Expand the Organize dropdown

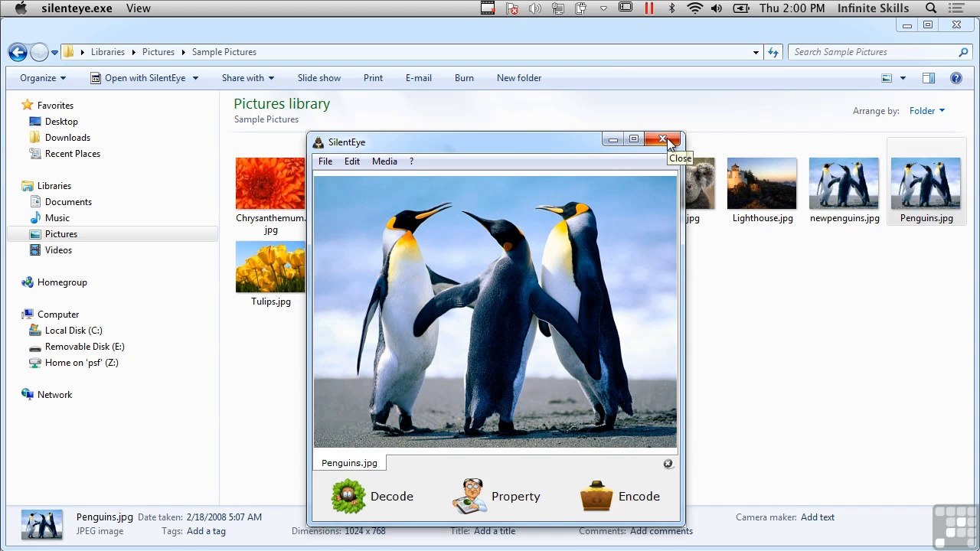point(43,78)
